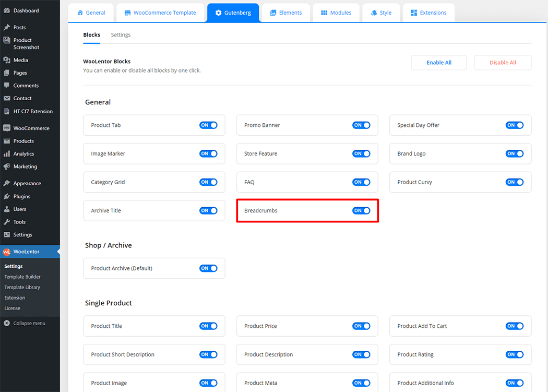Viewport: 548px width, 392px height.
Task: Click the gear icon on Gutenberg tab
Action: 219,13
